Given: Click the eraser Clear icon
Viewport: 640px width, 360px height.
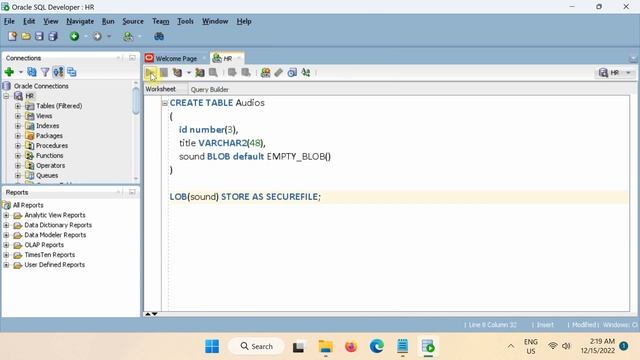Looking at the screenshot, I should tap(278, 73).
